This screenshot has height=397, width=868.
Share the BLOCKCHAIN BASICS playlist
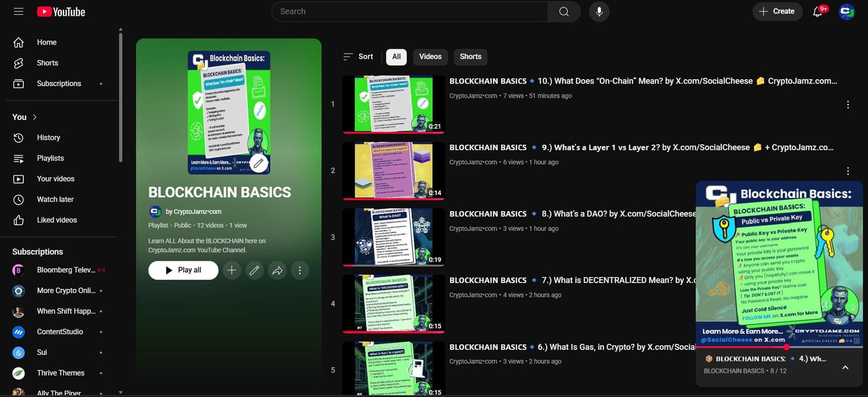point(277,270)
